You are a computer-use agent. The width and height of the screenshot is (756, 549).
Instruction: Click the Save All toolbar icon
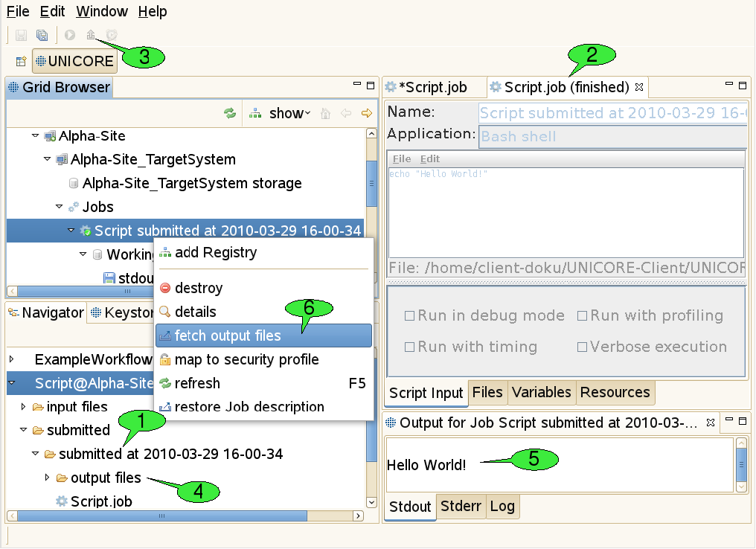(x=42, y=35)
